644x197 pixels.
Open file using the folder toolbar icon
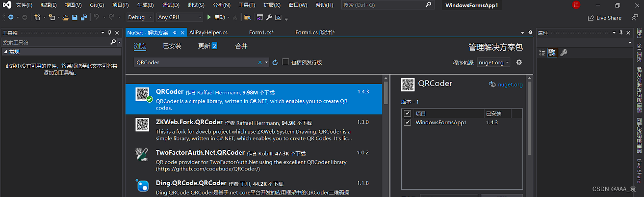point(66,17)
